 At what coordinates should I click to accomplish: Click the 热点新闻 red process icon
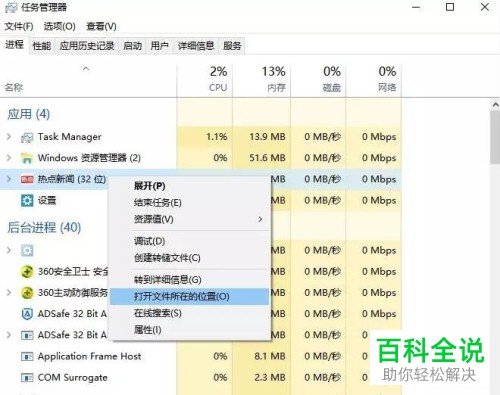(27, 179)
